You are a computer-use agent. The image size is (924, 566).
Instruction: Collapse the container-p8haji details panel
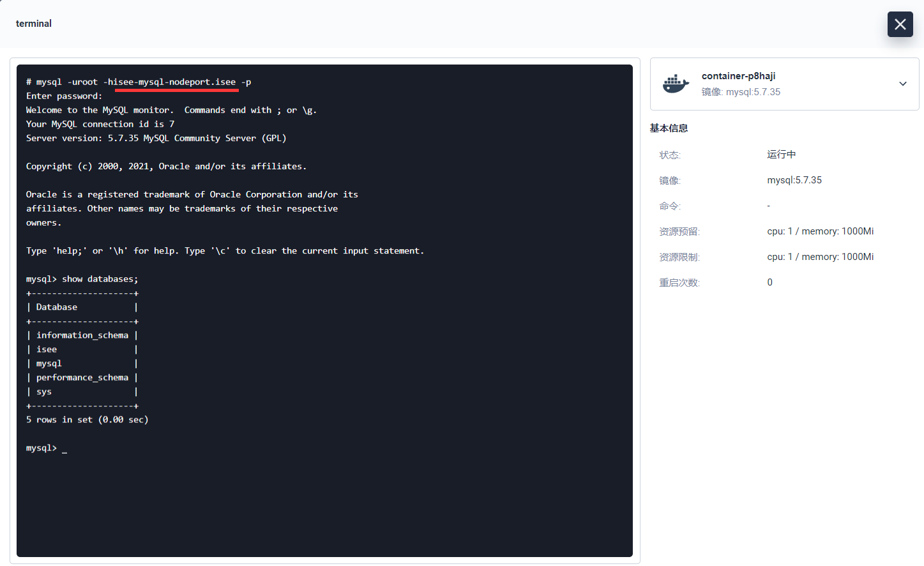click(903, 84)
